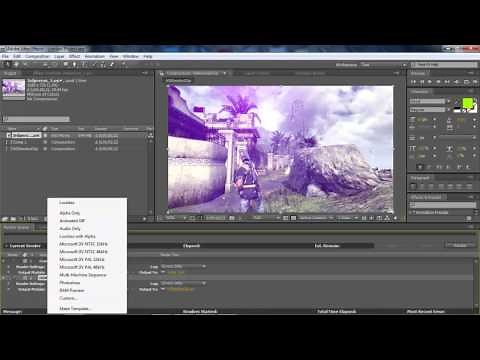Take a snapshot in composition viewer

(x=232, y=218)
